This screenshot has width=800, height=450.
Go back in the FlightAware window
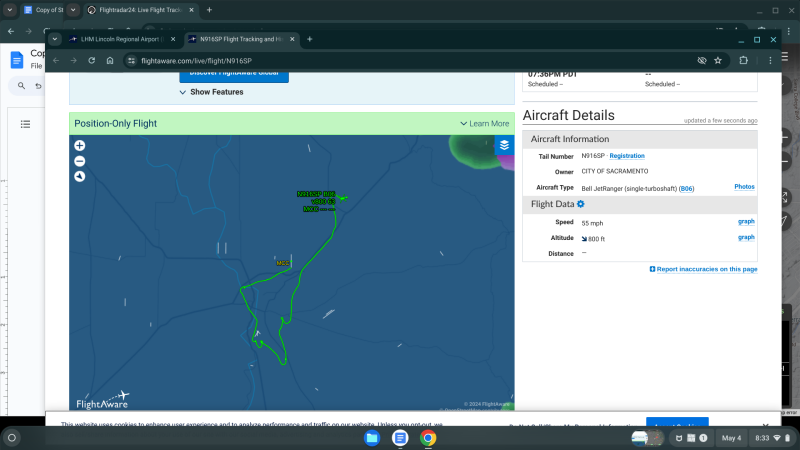[x=56, y=61]
